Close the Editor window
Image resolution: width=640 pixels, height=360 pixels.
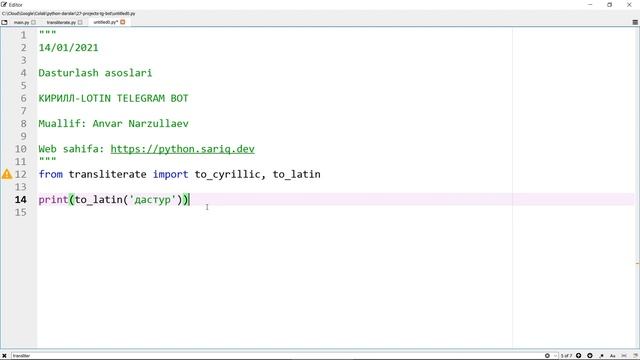coord(629,4)
